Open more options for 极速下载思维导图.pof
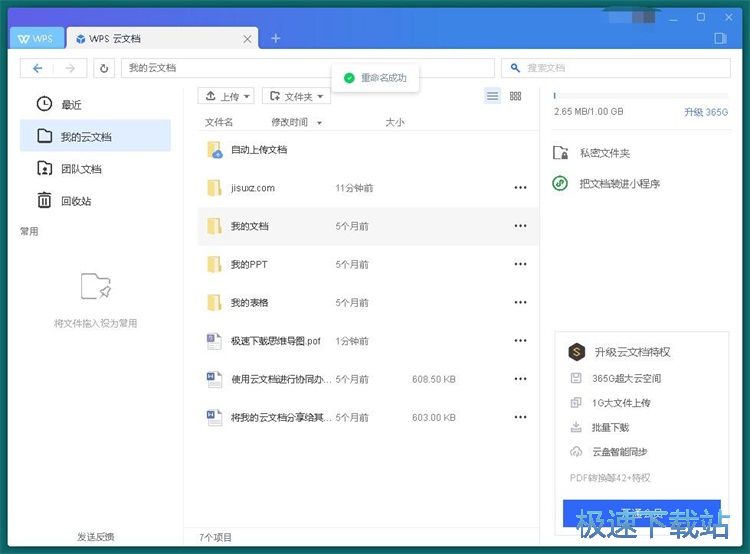The height and width of the screenshot is (554, 750). [520, 341]
